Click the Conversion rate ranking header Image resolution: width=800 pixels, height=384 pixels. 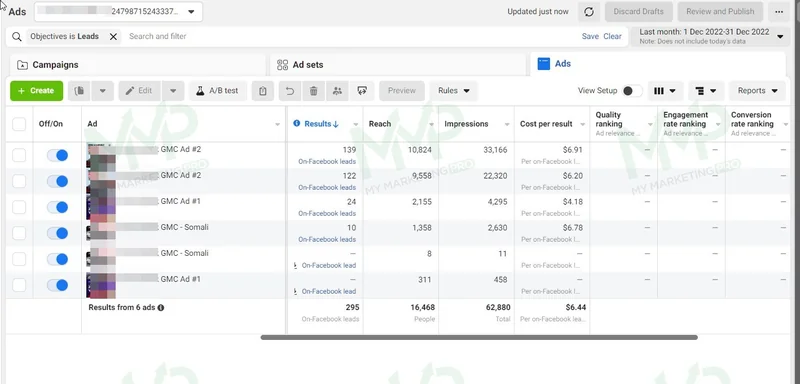click(x=759, y=124)
